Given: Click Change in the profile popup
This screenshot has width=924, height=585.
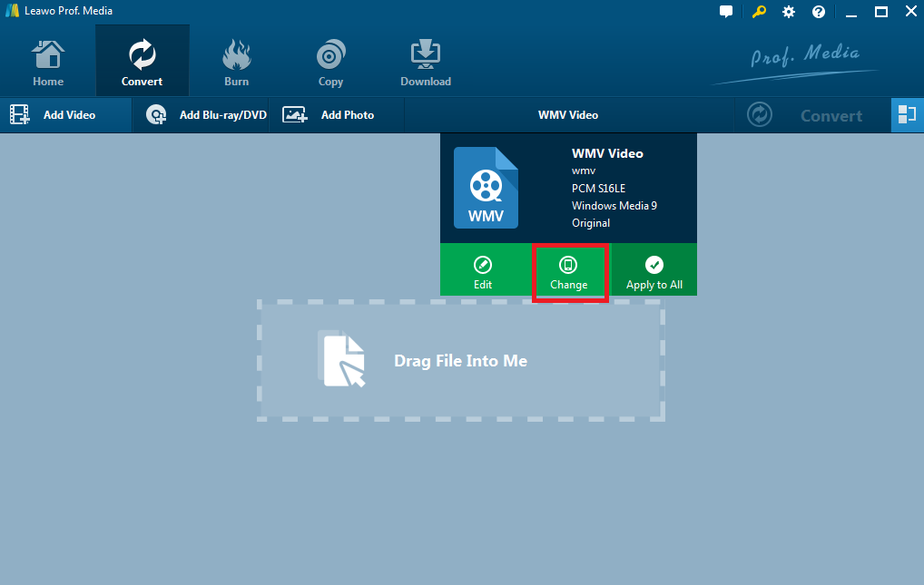Looking at the screenshot, I should pos(569,272).
